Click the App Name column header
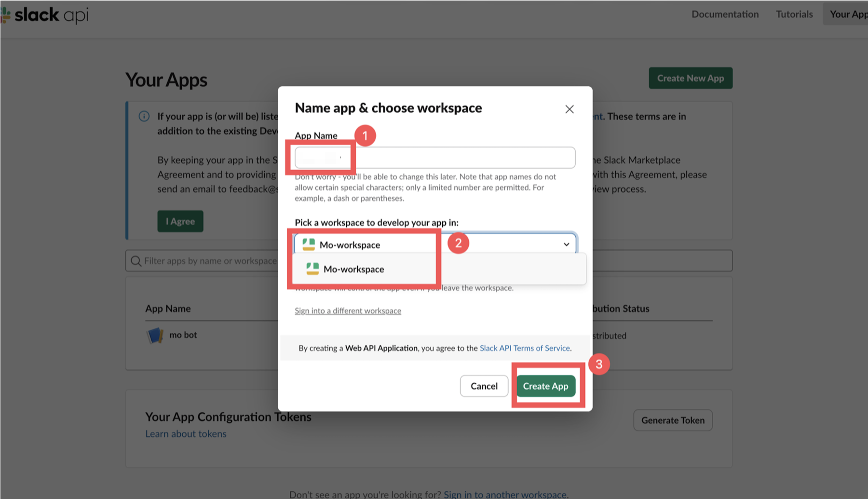The width and height of the screenshot is (868, 499). point(168,309)
